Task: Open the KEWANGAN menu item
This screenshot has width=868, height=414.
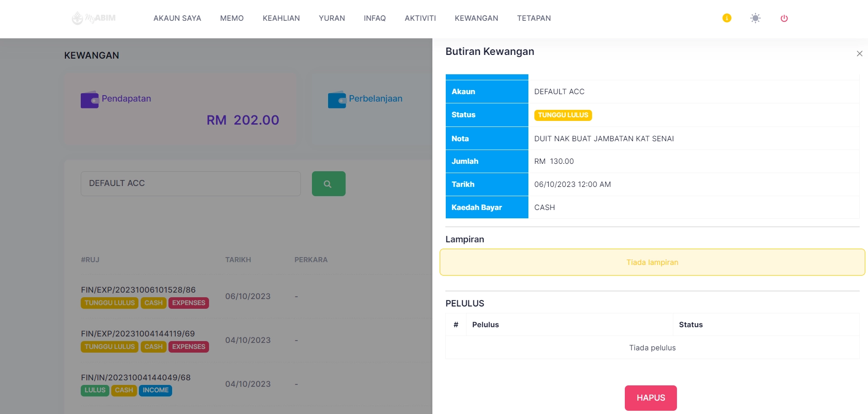Action: (x=476, y=18)
